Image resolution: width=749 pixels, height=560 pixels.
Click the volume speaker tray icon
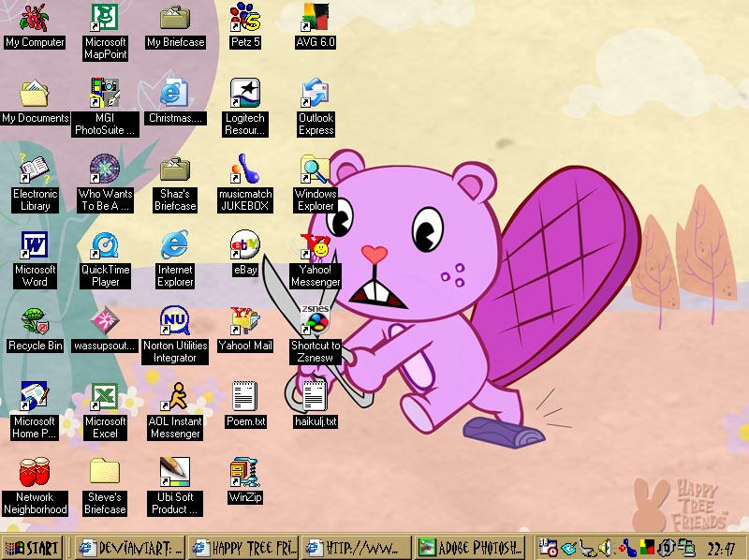click(606, 548)
